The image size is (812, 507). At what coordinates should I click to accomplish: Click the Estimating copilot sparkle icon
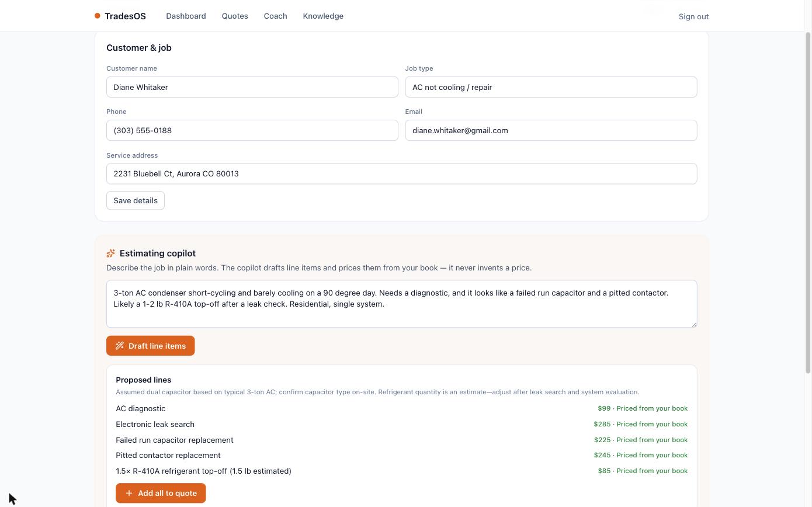[x=110, y=253]
